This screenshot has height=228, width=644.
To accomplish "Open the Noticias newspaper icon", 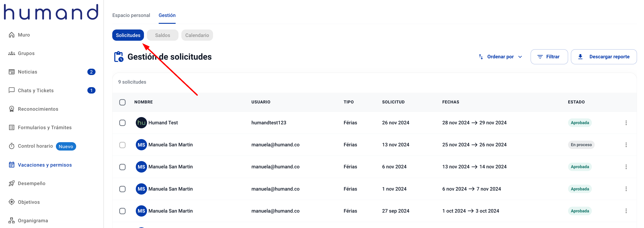I will point(11,72).
